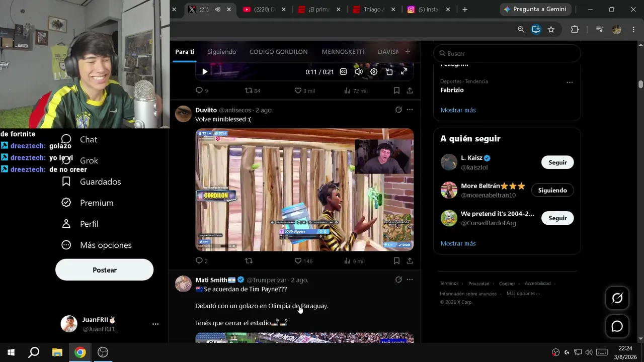This screenshot has width=644, height=362.
Task: Open the MERNOSKETTI tab
Action: click(x=343, y=52)
